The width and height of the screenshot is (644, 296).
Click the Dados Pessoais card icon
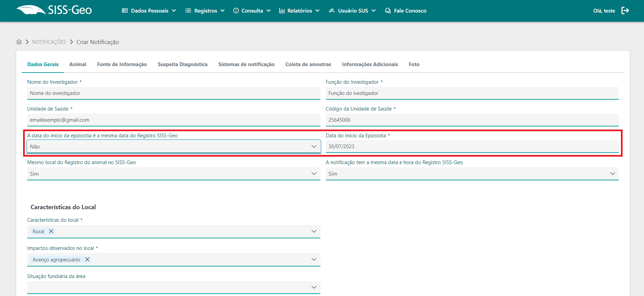point(125,11)
